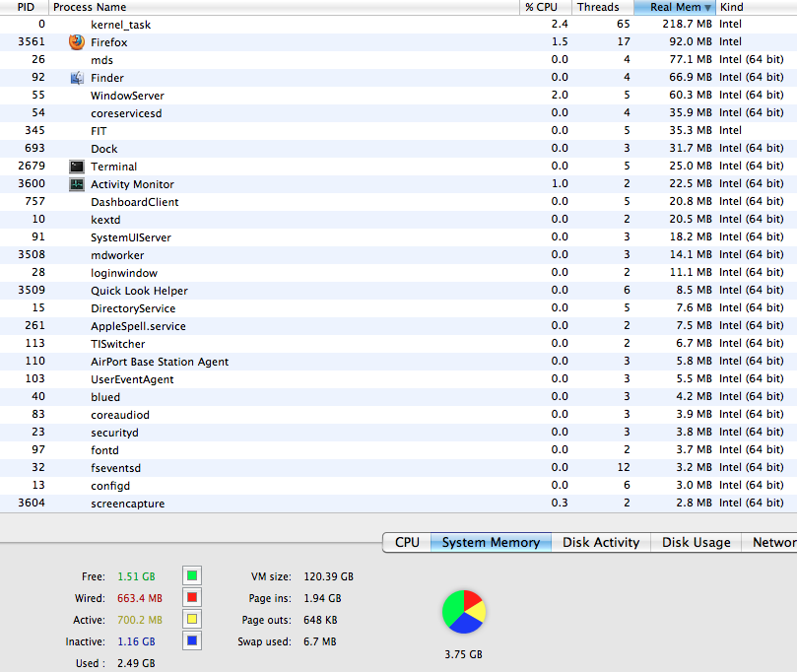Click the Active memory value 700.2 MB
Image resolution: width=797 pixels, height=672 pixels.
point(140,620)
